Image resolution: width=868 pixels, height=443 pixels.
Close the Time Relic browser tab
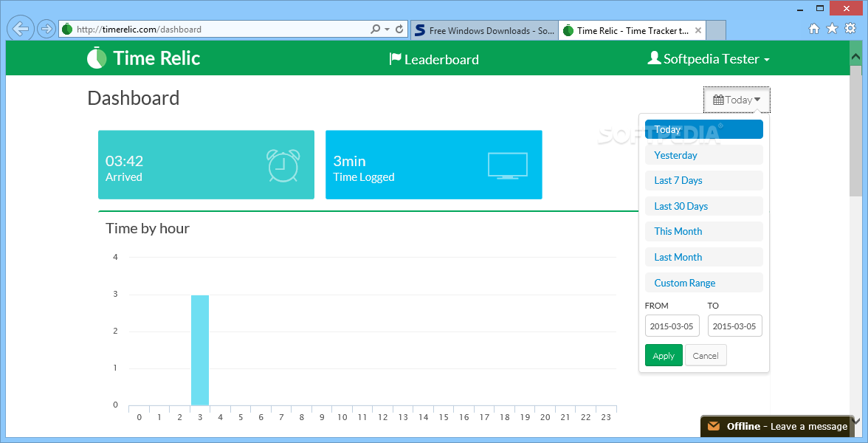(698, 30)
